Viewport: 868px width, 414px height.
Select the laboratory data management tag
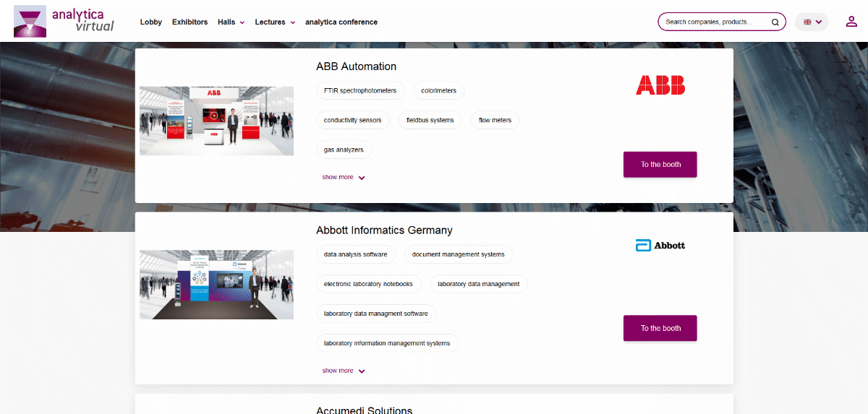479,284
